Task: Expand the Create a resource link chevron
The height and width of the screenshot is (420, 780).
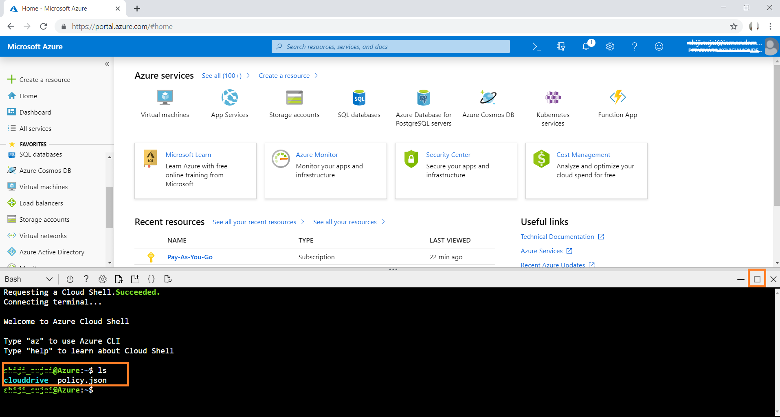Action: tap(316, 75)
